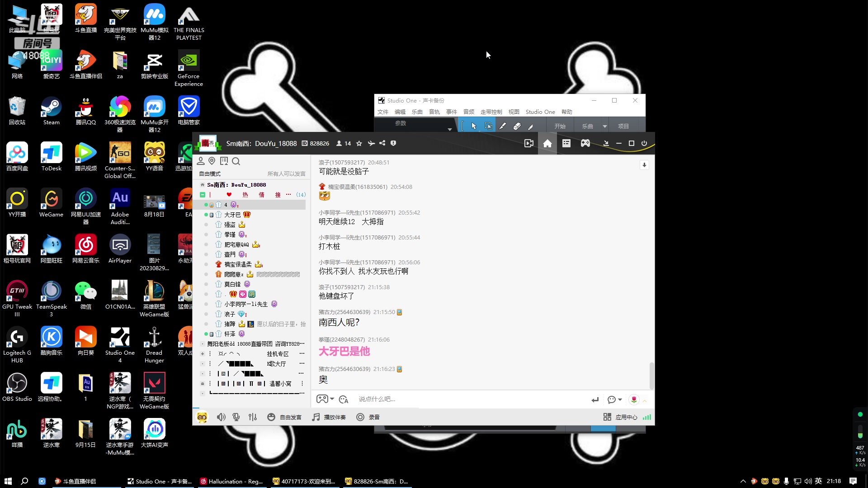The height and width of the screenshot is (488, 868).
Task: Open the audio mixer settings icon
Action: [253, 417]
